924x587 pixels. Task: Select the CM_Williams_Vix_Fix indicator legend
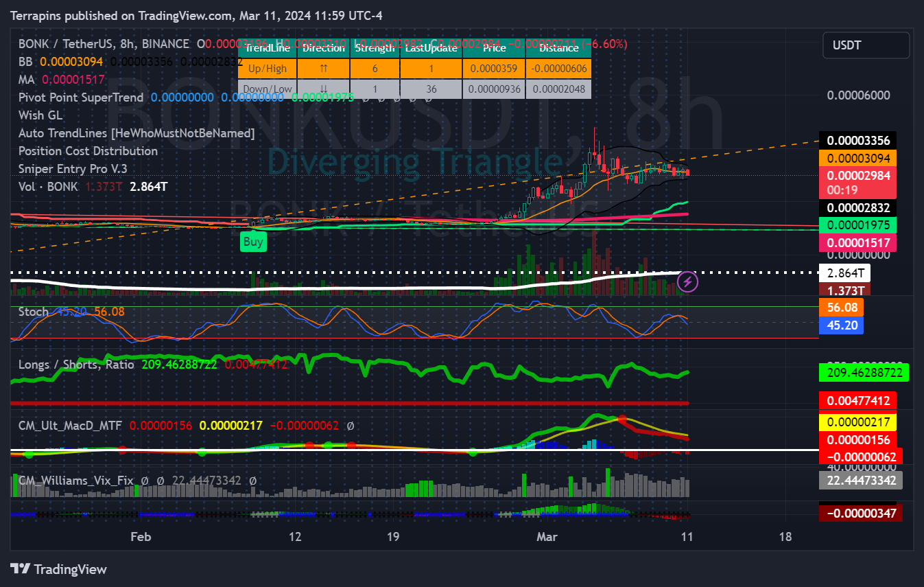coord(75,481)
